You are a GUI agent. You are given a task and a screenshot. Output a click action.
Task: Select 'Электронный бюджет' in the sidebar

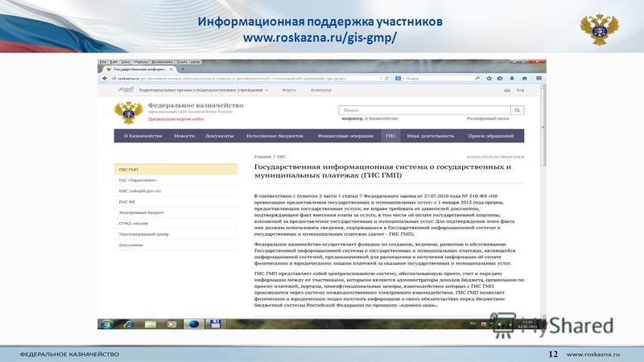pos(175,212)
